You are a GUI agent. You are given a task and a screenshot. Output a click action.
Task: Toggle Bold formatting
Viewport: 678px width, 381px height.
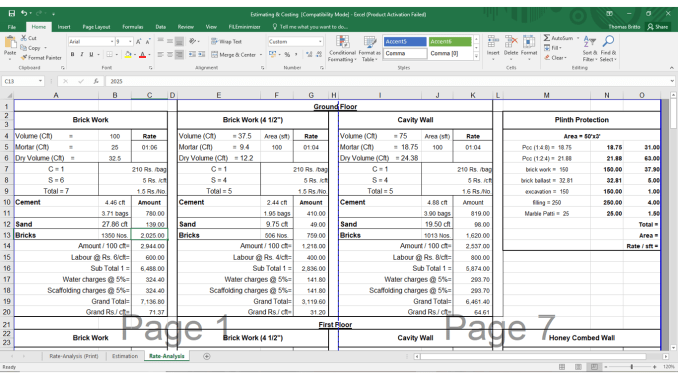coord(72,54)
